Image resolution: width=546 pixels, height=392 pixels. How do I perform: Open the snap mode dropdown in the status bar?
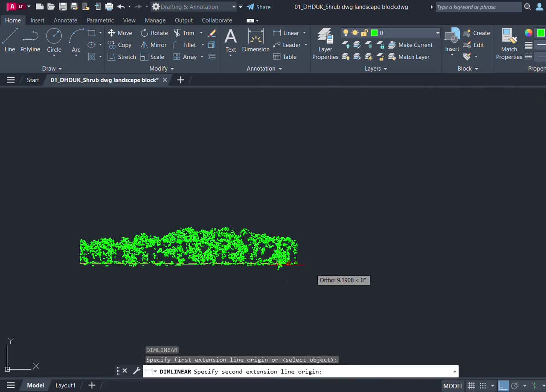(x=492, y=386)
